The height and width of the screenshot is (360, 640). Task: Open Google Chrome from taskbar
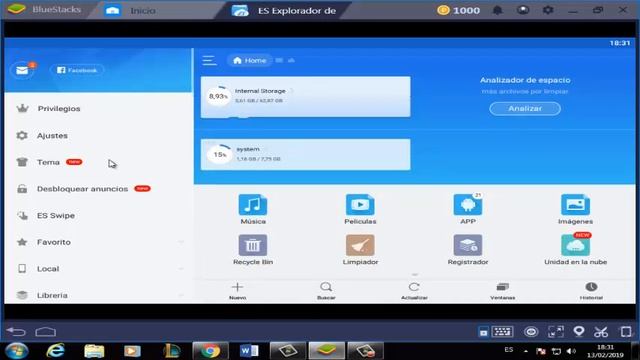tap(210, 351)
